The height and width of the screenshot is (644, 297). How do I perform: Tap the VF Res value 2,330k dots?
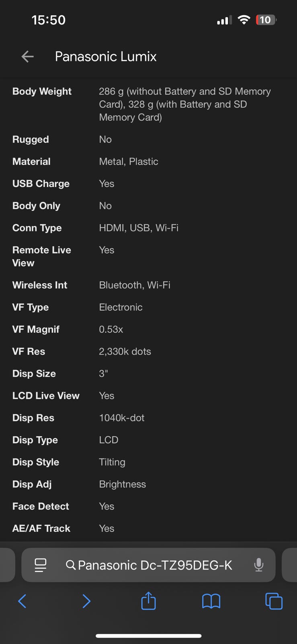[125, 351]
